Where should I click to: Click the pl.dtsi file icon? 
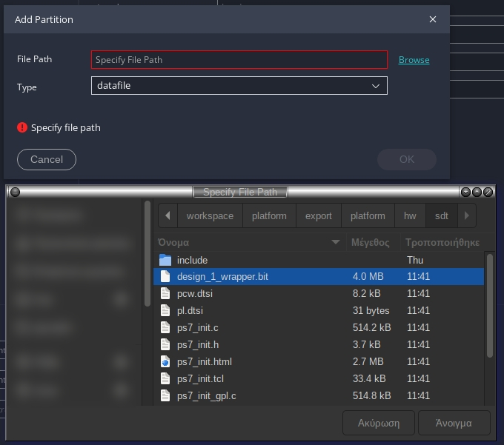(x=165, y=310)
